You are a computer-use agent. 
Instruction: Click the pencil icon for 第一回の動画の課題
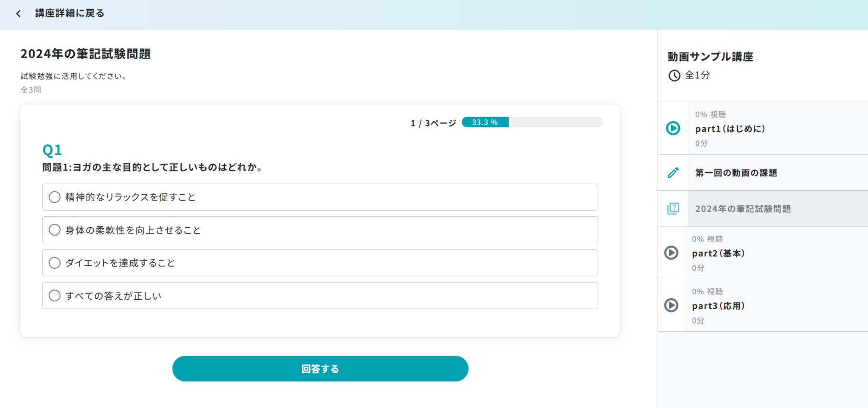pos(673,173)
